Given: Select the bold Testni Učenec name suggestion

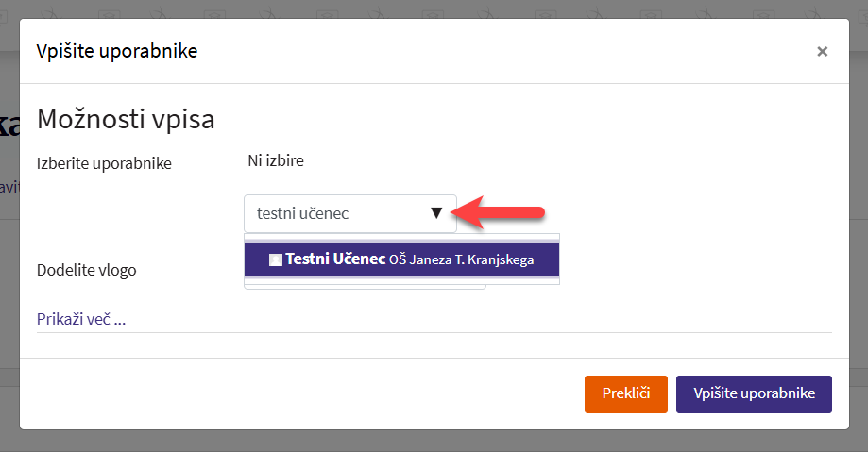Looking at the screenshot, I should (335, 259).
